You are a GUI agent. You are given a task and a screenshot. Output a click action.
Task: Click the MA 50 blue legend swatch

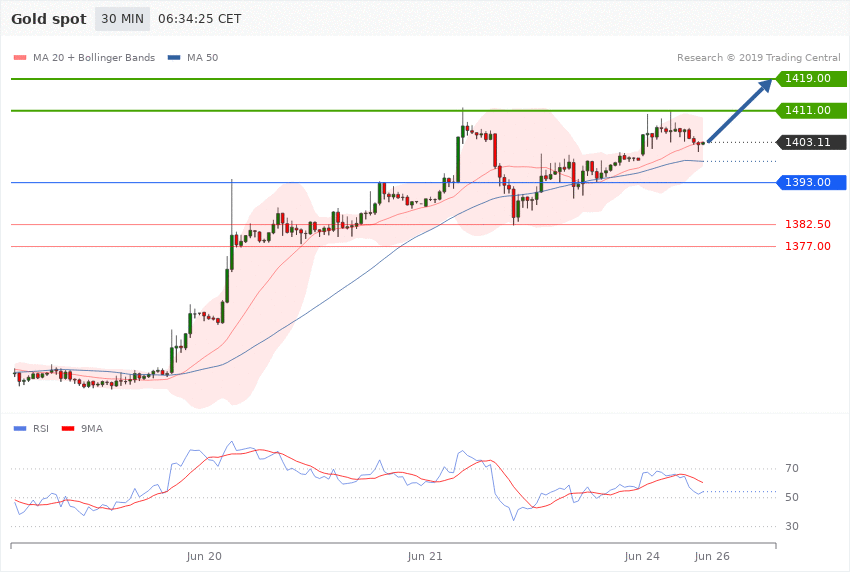[x=174, y=57]
